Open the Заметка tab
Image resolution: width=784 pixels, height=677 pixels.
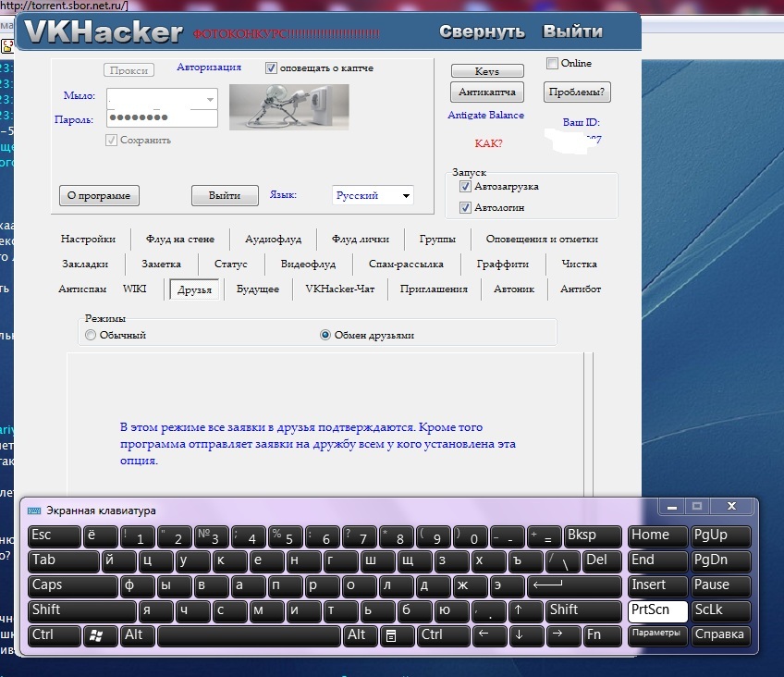pos(161,264)
